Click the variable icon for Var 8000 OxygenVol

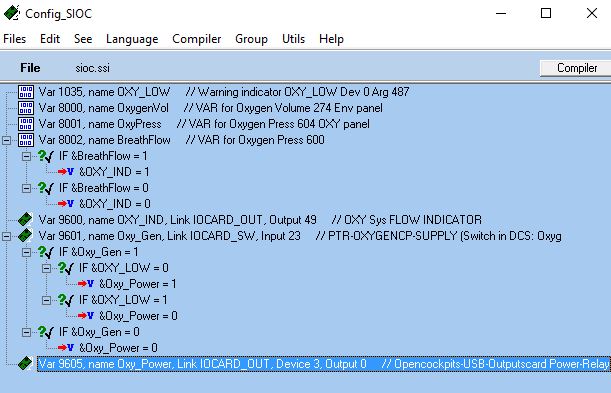pyautogui.click(x=26, y=108)
